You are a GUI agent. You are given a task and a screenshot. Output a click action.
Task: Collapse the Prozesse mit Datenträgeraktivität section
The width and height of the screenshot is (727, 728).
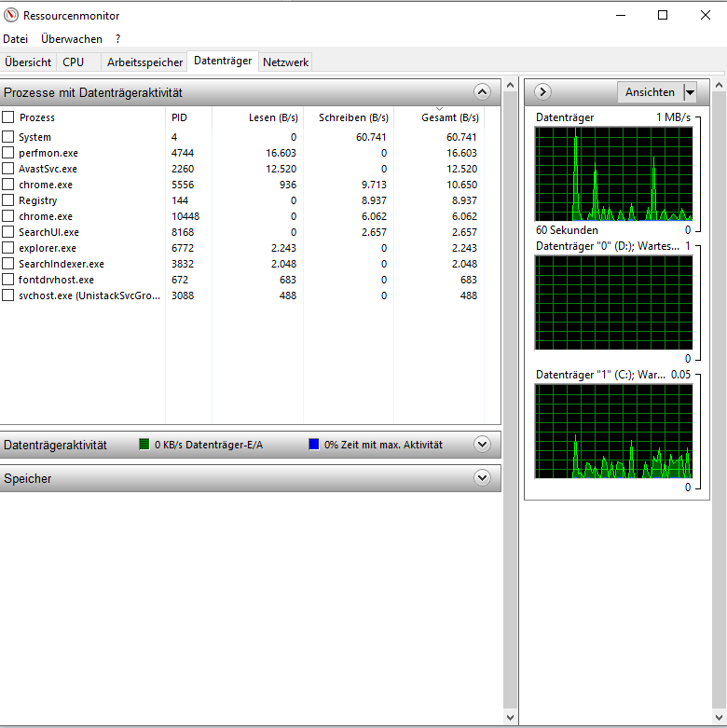click(483, 92)
